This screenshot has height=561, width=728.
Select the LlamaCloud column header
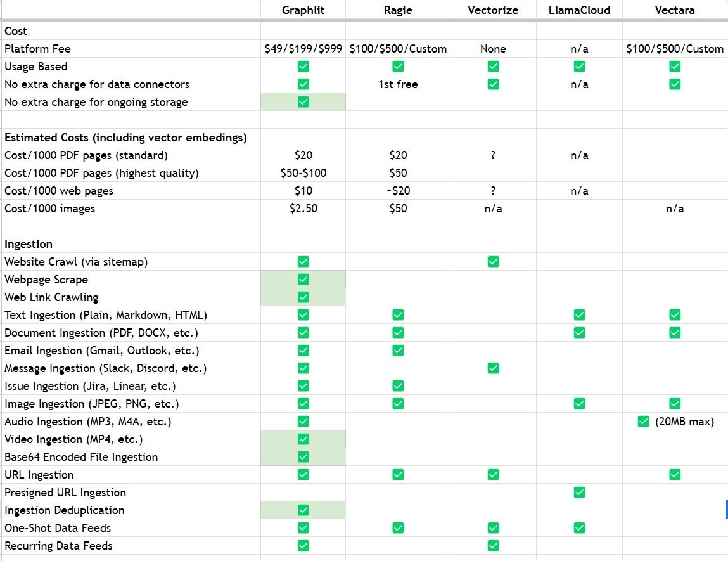[x=579, y=10]
